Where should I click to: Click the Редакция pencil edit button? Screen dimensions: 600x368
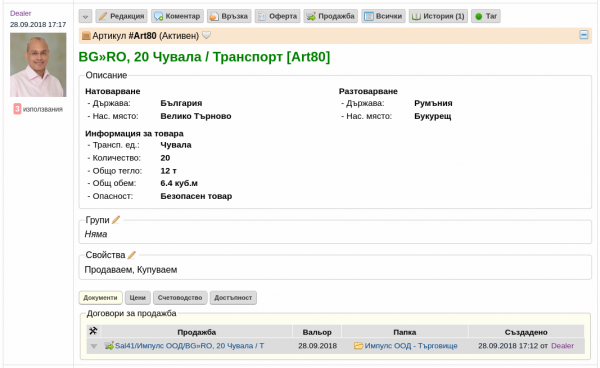pyautogui.click(x=121, y=16)
